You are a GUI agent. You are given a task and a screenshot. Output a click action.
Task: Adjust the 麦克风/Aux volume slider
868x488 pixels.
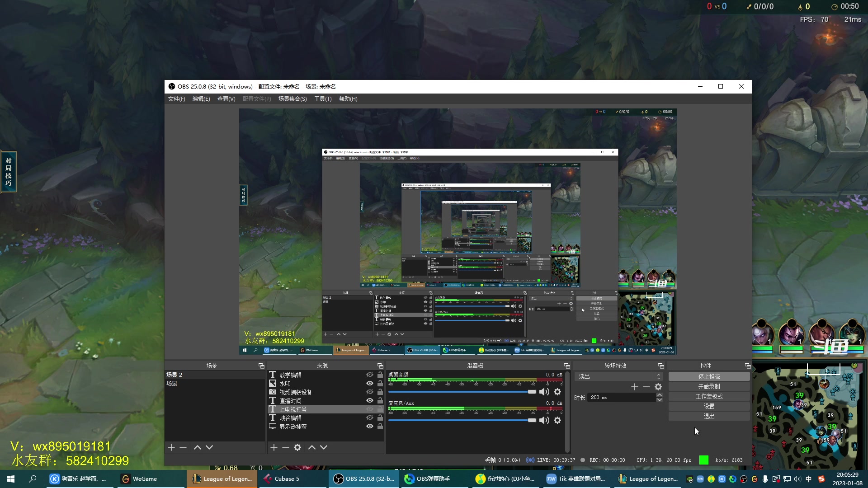pyautogui.click(x=462, y=420)
